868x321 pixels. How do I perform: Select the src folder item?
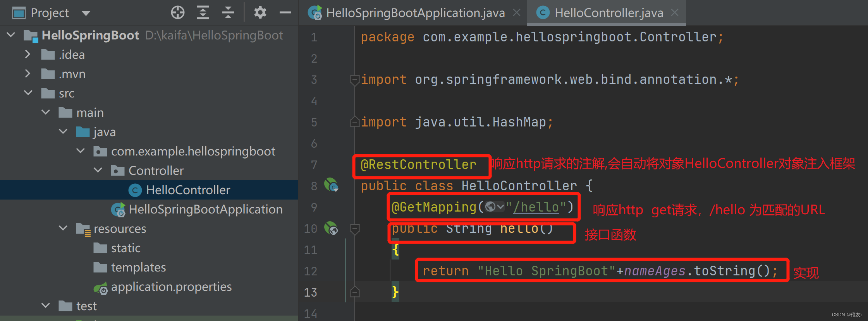(67, 93)
